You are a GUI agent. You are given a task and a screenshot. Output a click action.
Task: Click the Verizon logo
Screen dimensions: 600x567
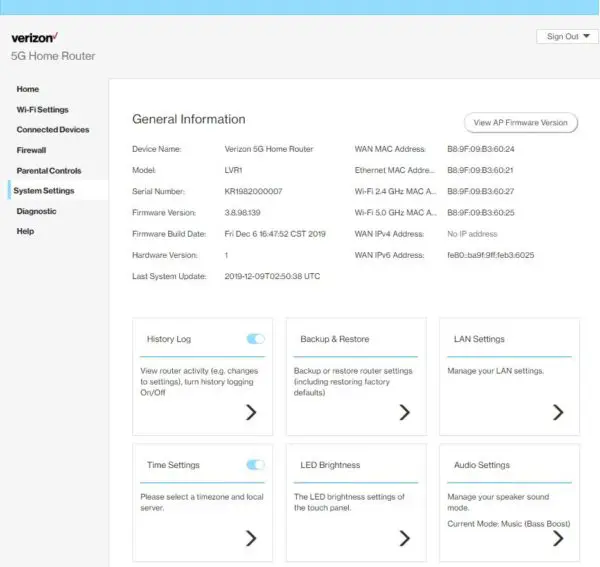[34, 37]
